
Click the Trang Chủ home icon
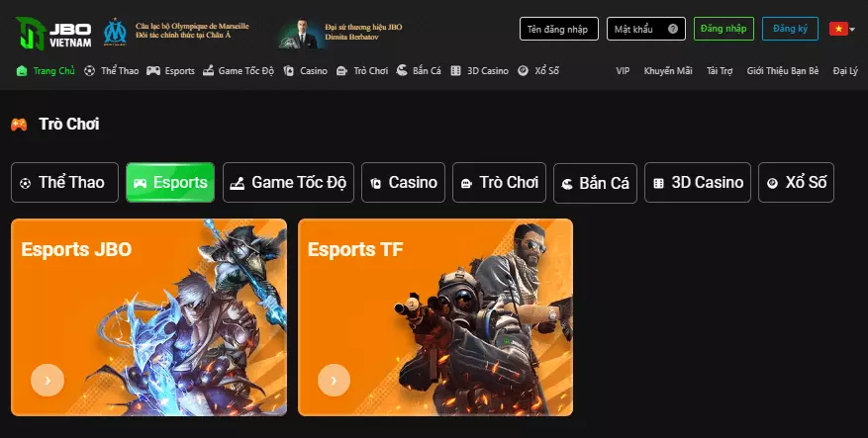22,71
